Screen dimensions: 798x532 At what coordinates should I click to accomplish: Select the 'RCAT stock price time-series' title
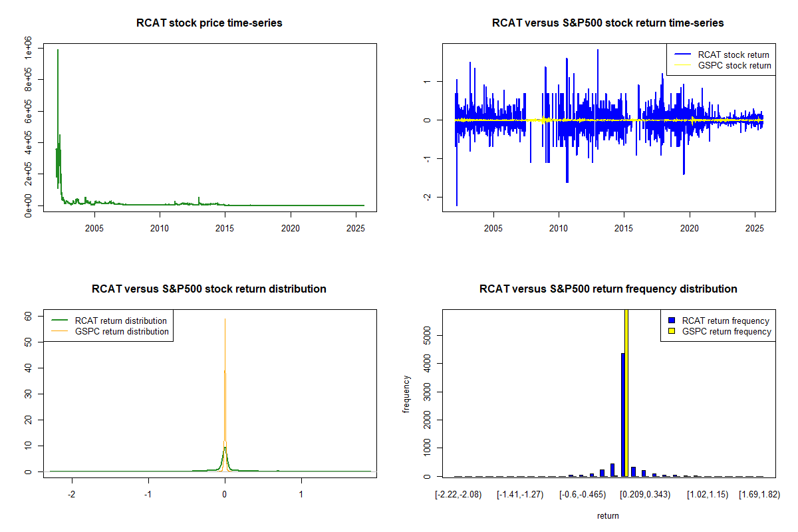pos(209,23)
